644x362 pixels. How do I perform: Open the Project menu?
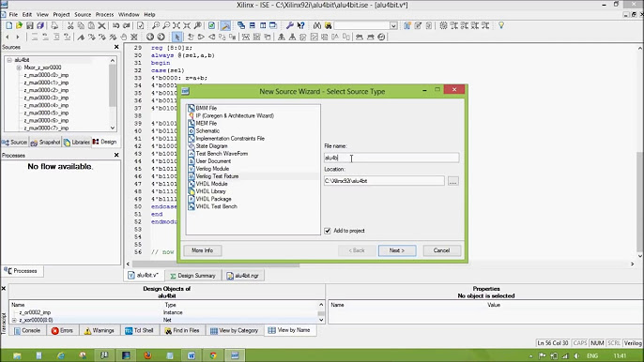coord(61,14)
